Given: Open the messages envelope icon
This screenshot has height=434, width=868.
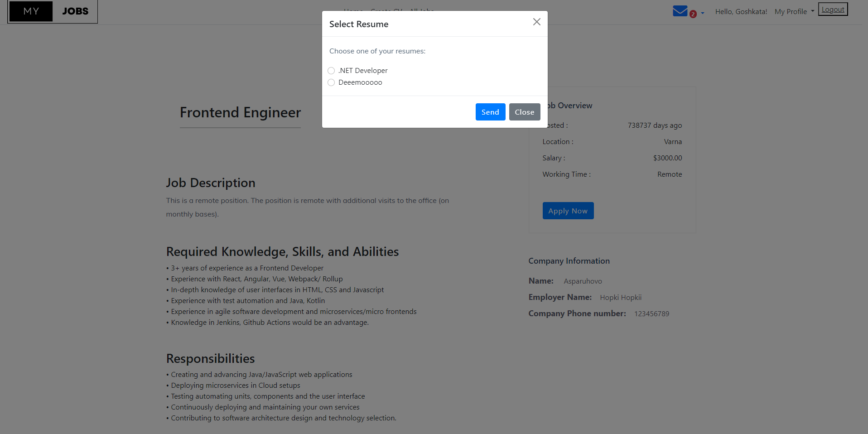Looking at the screenshot, I should tap(680, 11).
